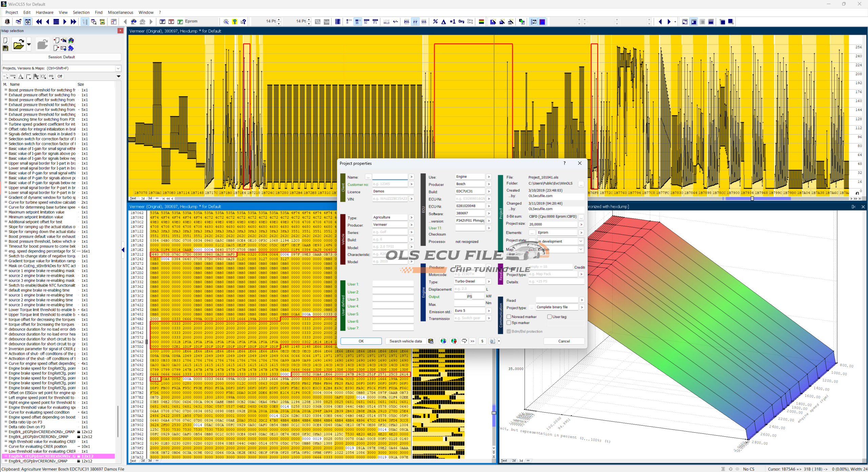Click the Name input field in Project properties
Viewport: 868px width, 472px height.
pyautogui.click(x=390, y=177)
